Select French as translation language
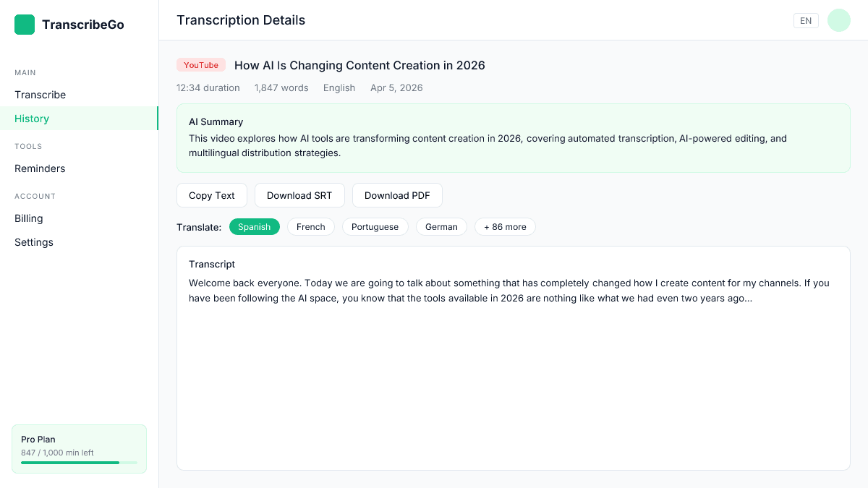The height and width of the screenshot is (488, 868). 310,226
